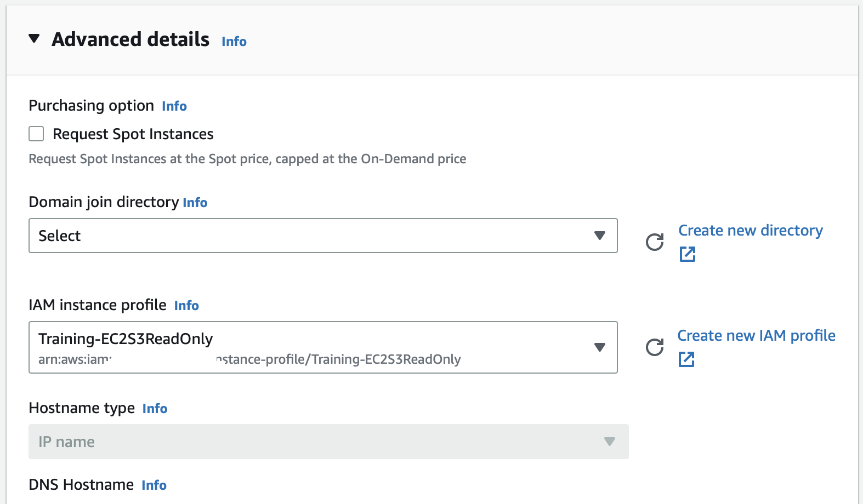This screenshot has width=863, height=504.
Task: Open Info link beside Advanced details heading
Action: [x=234, y=42]
